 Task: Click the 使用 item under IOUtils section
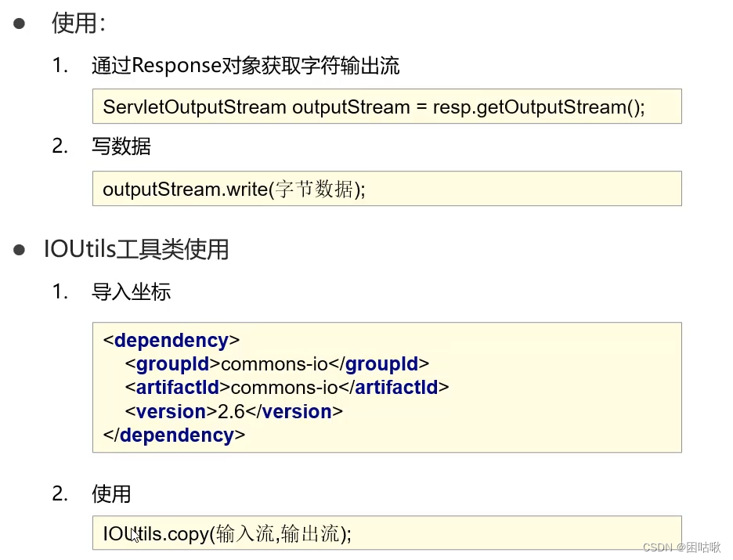(112, 494)
